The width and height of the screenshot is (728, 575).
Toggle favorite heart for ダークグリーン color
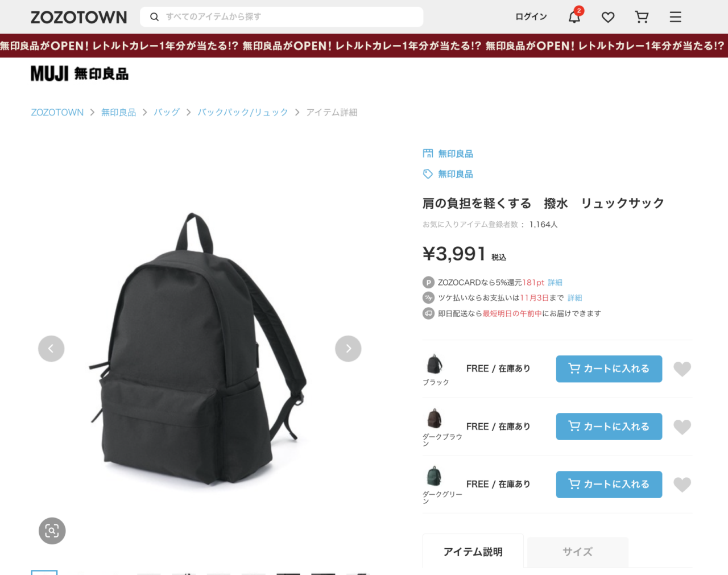[682, 485]
